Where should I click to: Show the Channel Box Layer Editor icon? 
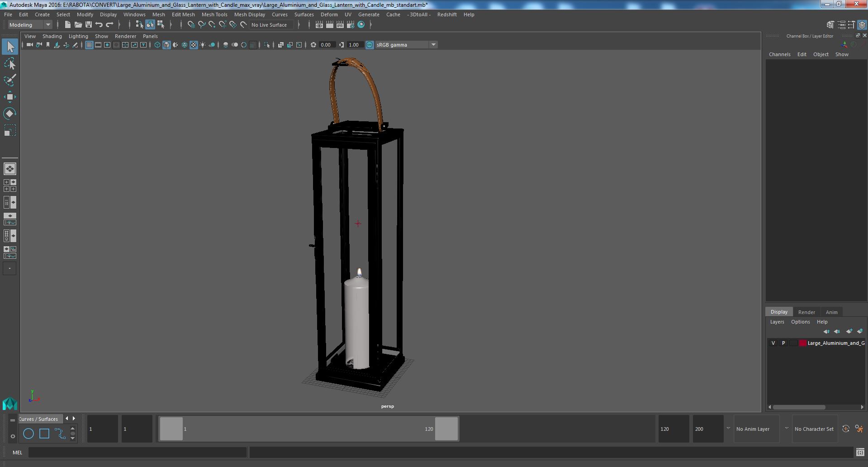862,25
